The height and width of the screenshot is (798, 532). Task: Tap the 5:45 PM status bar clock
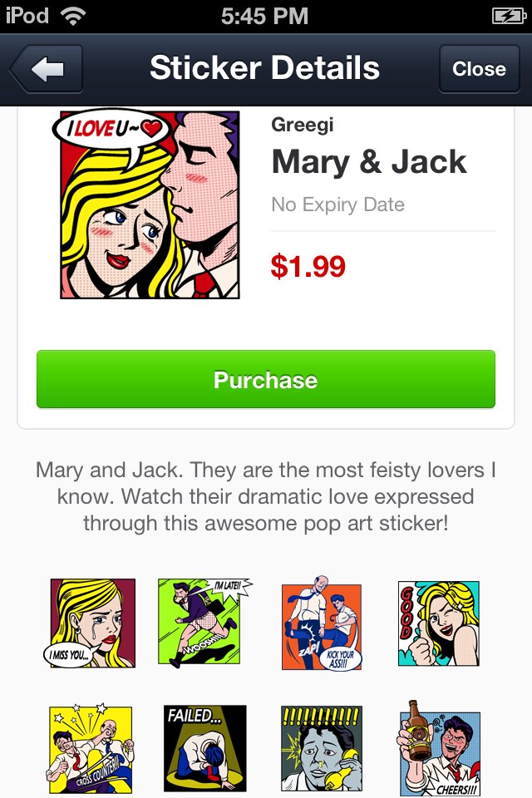click(264, 17)
